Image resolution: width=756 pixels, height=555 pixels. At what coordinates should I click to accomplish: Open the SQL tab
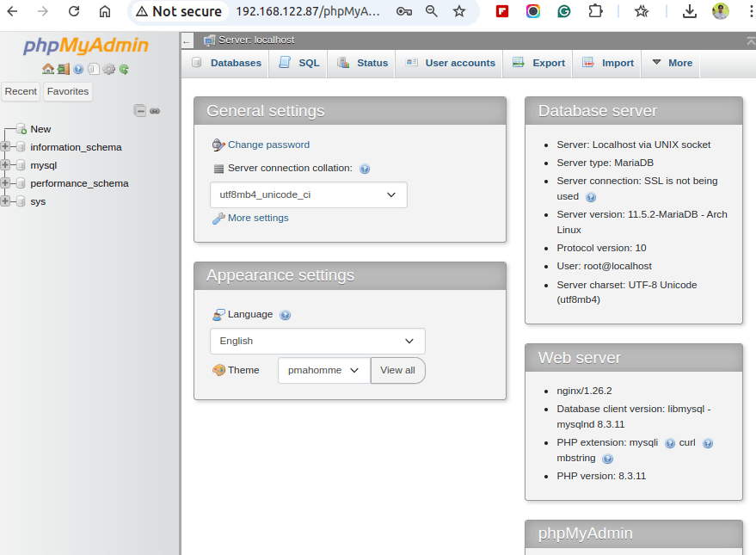coord(299,63)
